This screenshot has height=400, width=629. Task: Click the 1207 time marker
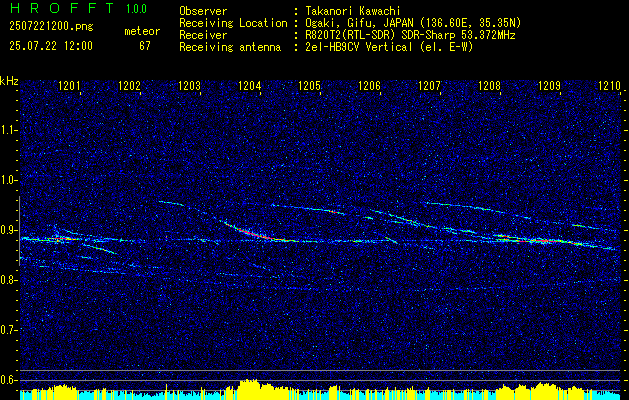[x=430, y=86]
